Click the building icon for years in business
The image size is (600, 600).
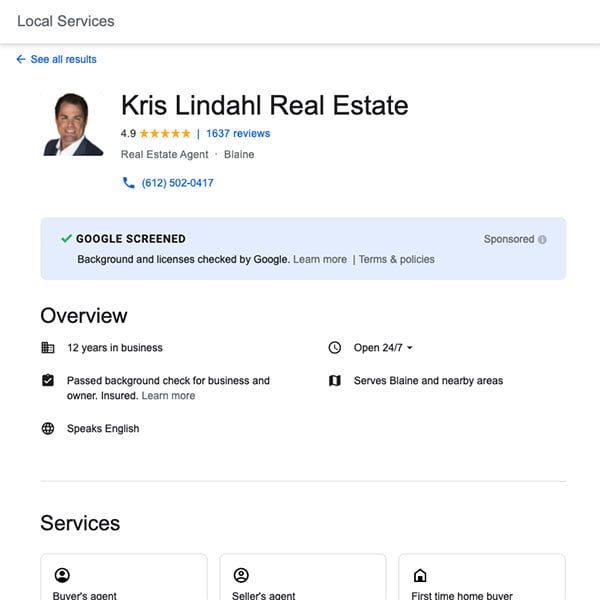tap(48, 347)
